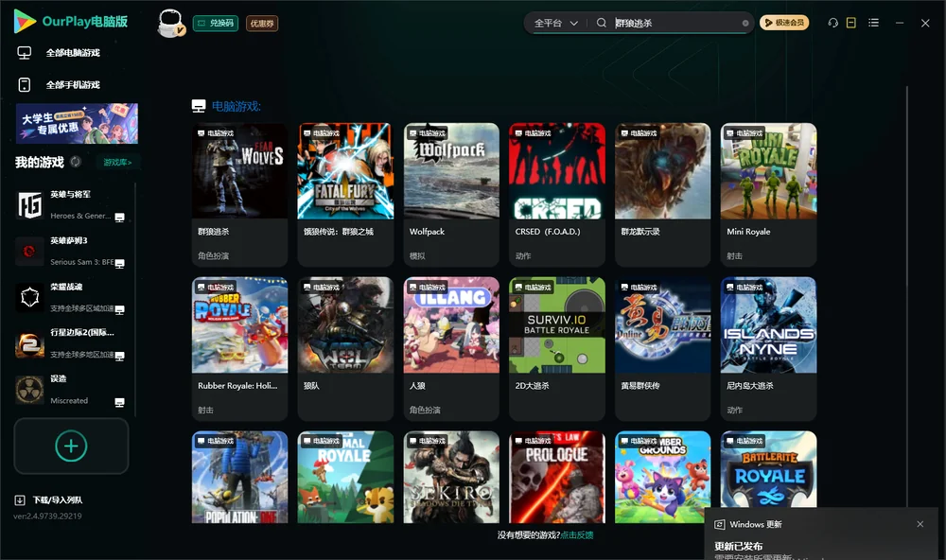The height and width of the screenshot is (560, 946).
Task: Open the CRSED (F.O.A.D.) game card
Action: point(557,194)
